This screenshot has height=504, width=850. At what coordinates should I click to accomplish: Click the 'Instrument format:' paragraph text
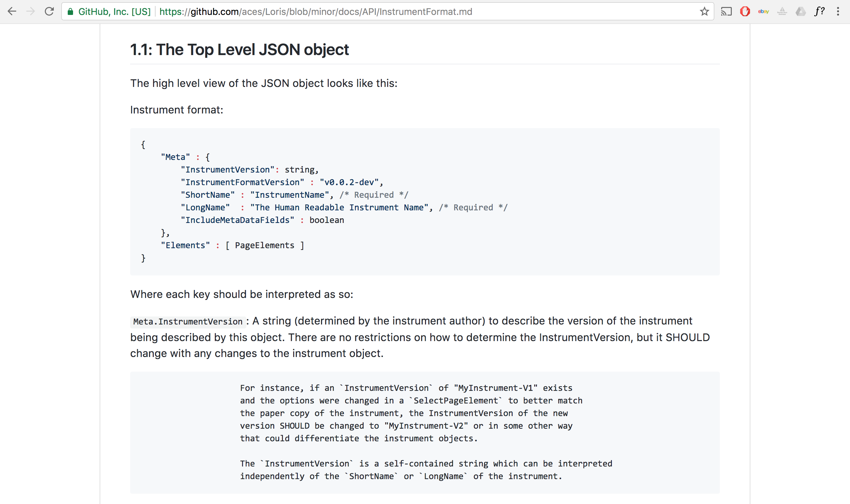(x=176, y=110)
